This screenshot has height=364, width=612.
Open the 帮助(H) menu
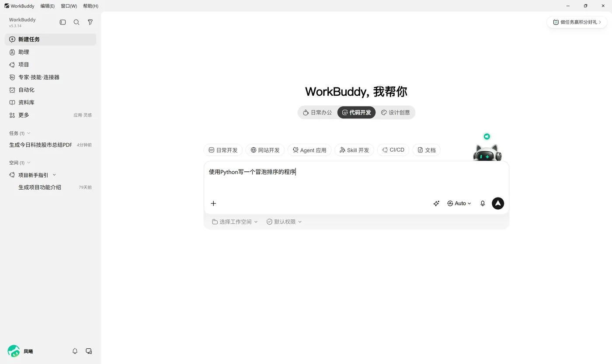(x=90, y=6)
